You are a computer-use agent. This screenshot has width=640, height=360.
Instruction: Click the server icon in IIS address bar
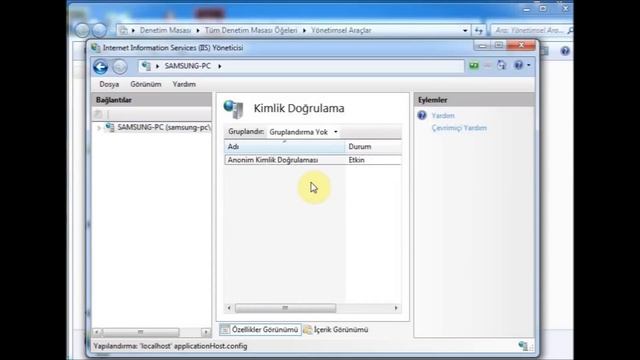coord(147,66)
